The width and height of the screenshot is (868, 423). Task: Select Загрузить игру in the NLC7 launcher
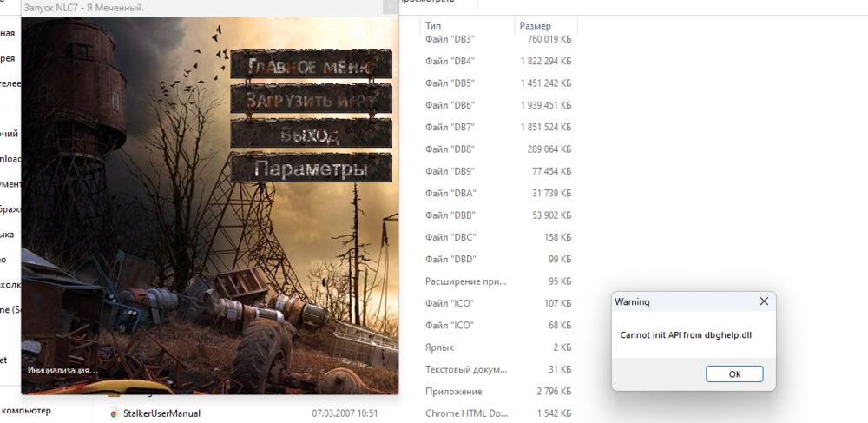pos(311,98)
